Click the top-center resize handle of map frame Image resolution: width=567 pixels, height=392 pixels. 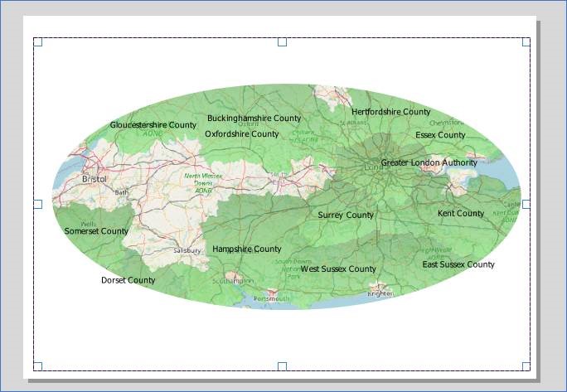coord(282,42)
